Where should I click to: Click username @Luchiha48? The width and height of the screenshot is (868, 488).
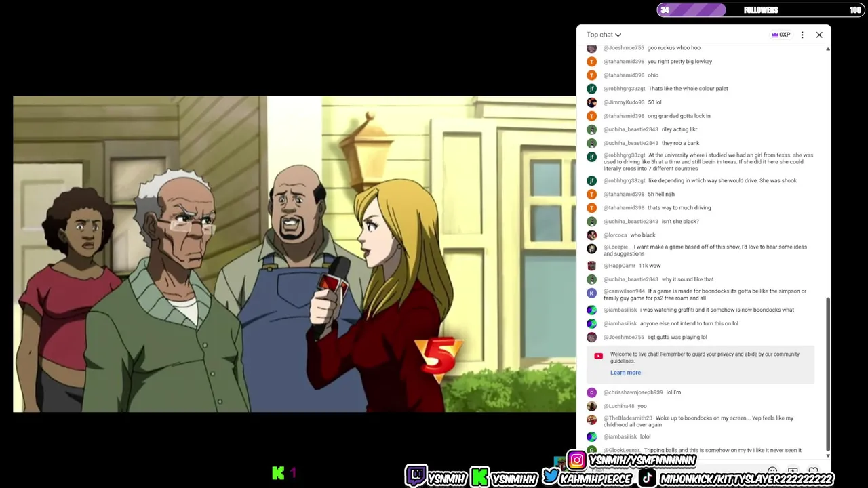click(x=618, y=406)
